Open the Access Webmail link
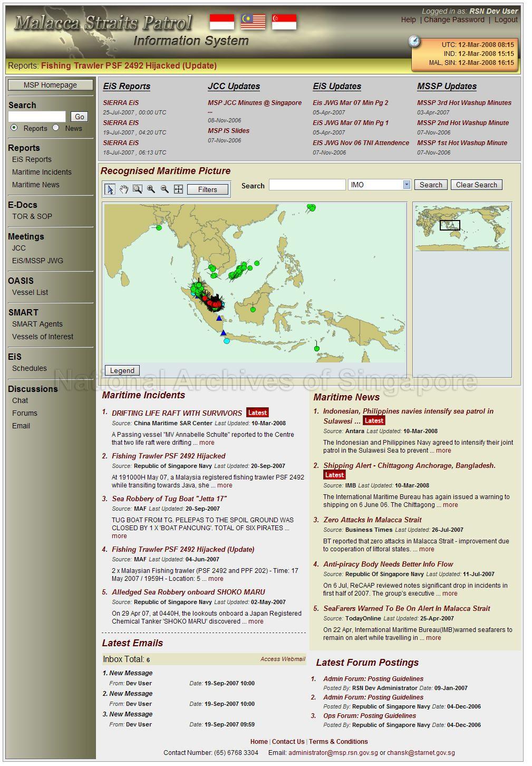This screenshot has width=532, height=766. click(283, 659)
